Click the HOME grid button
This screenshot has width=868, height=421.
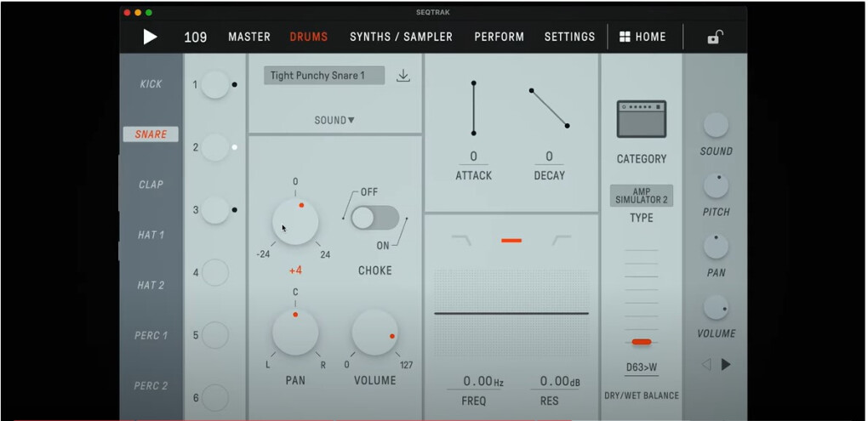pyautogui.click(x=642, y=37)
